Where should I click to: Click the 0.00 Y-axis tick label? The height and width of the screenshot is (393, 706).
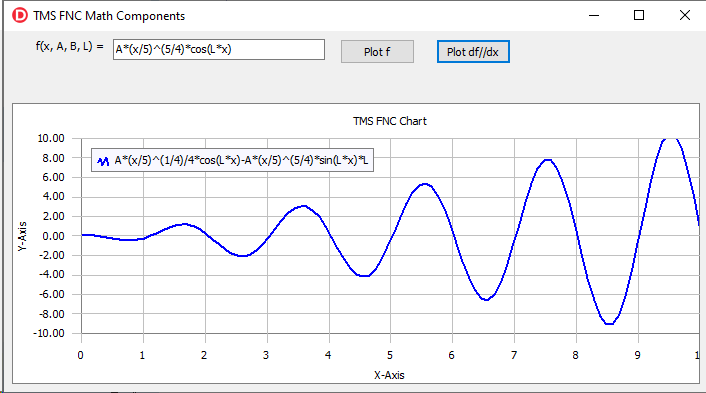coord(54,236)
